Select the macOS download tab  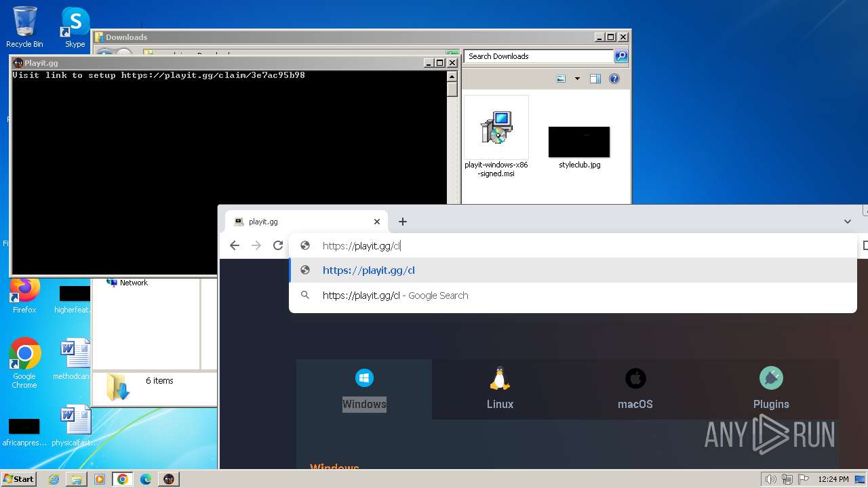coord(635,389)
